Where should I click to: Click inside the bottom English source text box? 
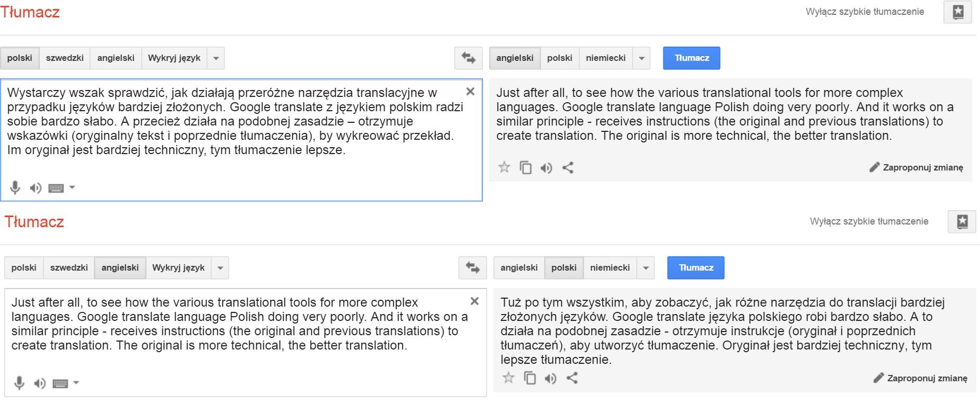(245, 343)
